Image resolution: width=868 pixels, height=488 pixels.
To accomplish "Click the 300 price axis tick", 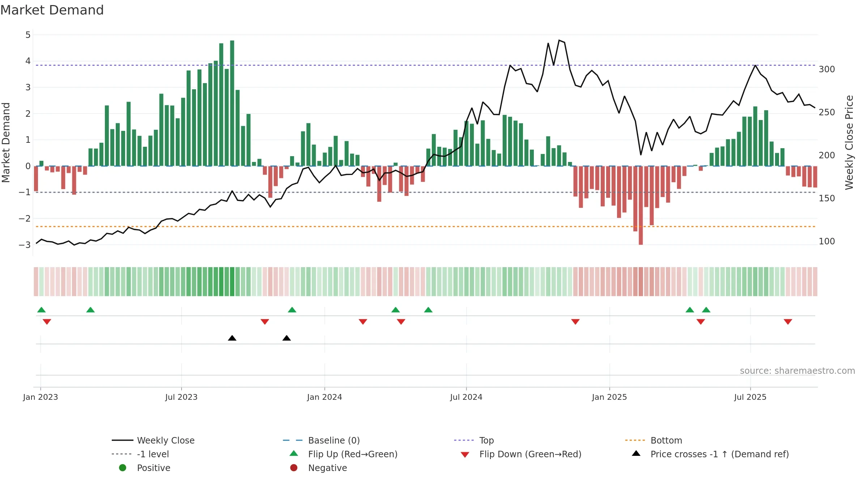I will click(x=827, y=69).
